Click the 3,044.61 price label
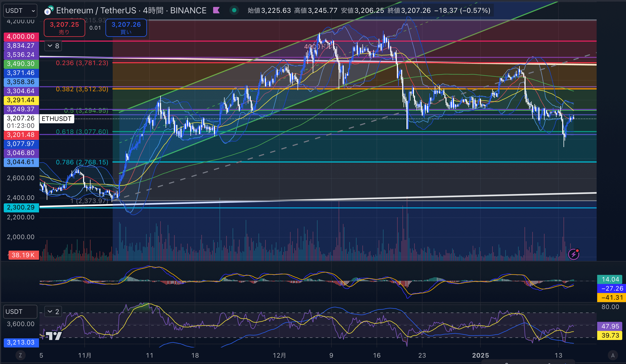Viewport: 626px width, 364px height. [x=21, y=162]
